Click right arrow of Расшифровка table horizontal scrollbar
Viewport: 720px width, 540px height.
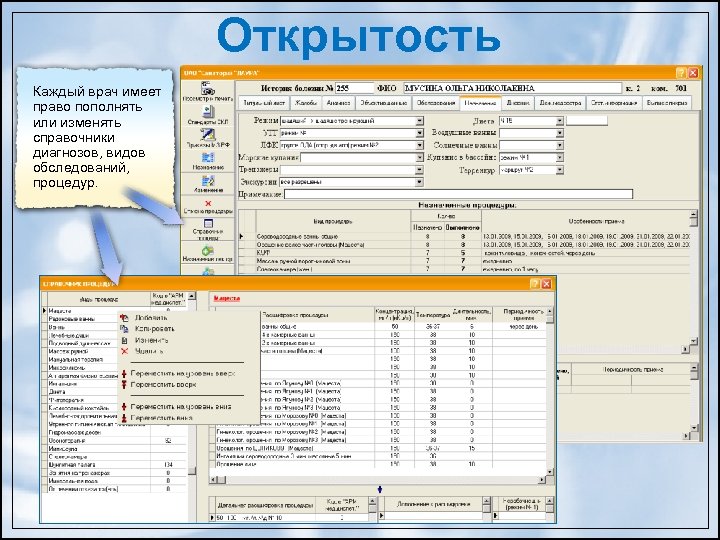pyautogui.click(x=542, y=480)
